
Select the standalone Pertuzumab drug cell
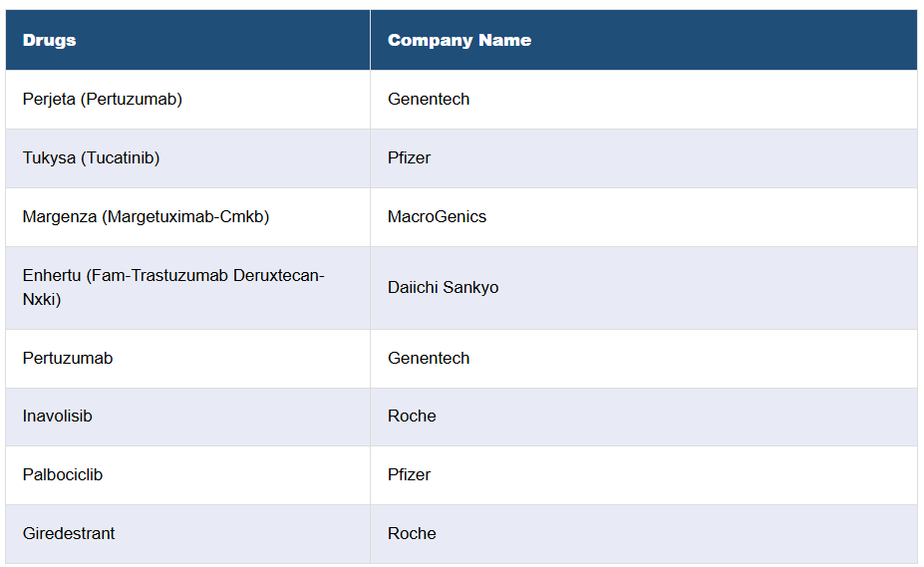(x=68, y=359)
